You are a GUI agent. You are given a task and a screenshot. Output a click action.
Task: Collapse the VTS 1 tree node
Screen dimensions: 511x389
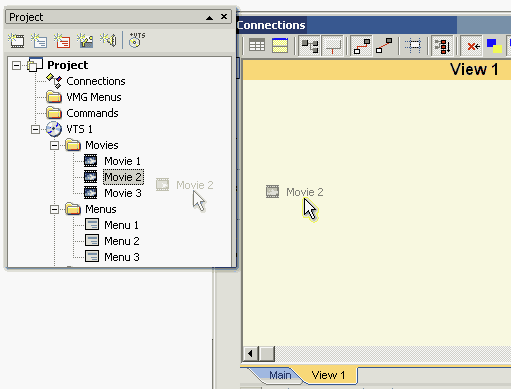coord(35,129)
